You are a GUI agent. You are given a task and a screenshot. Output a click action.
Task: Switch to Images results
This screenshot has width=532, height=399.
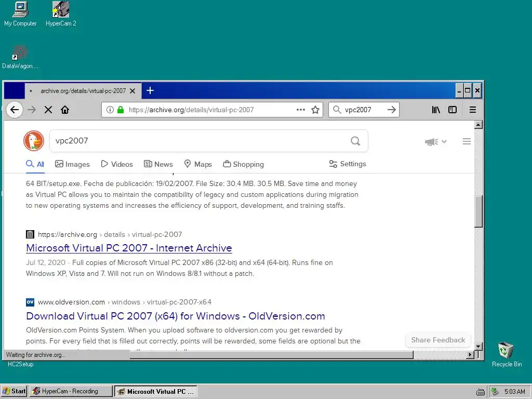tap(72, 164)
